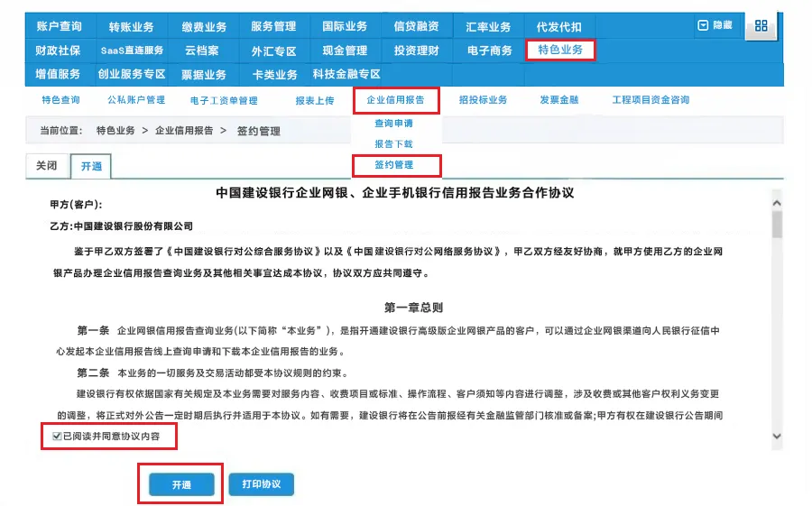This screenshot has width=812, height=506.
Task: Open the 投资理财 menu
Action: tap(416, 51)
